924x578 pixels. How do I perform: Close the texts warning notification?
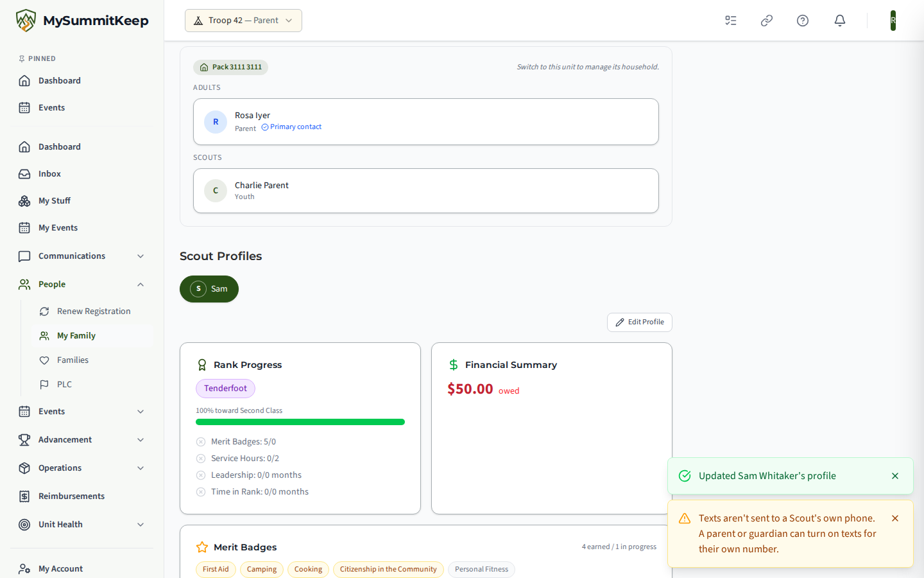(895, 518)
